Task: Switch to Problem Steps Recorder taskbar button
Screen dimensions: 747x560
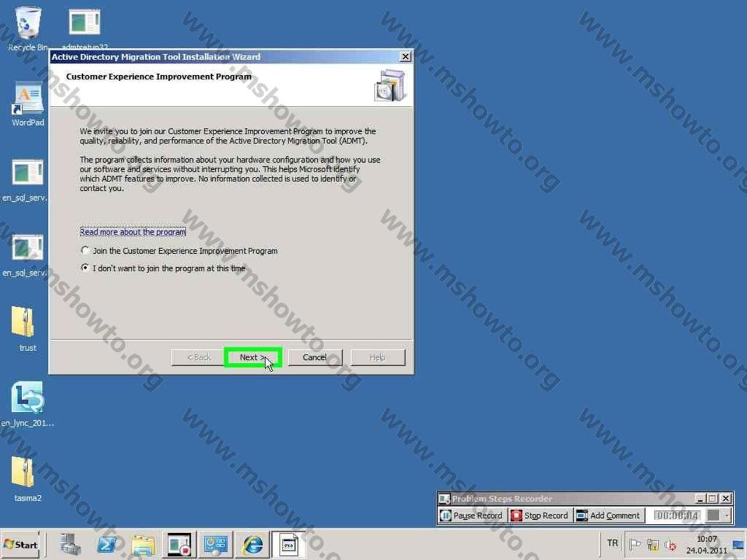Action: (x=179, y=545)
